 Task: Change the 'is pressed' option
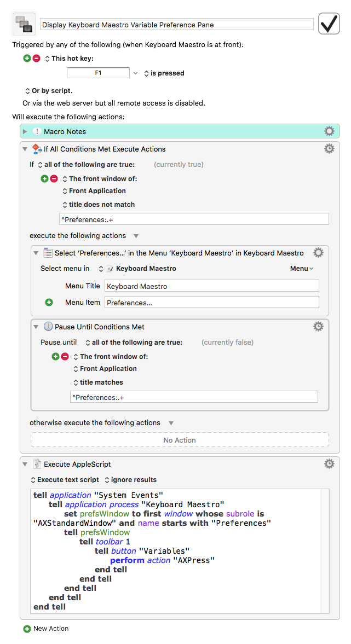coord(164,73)
